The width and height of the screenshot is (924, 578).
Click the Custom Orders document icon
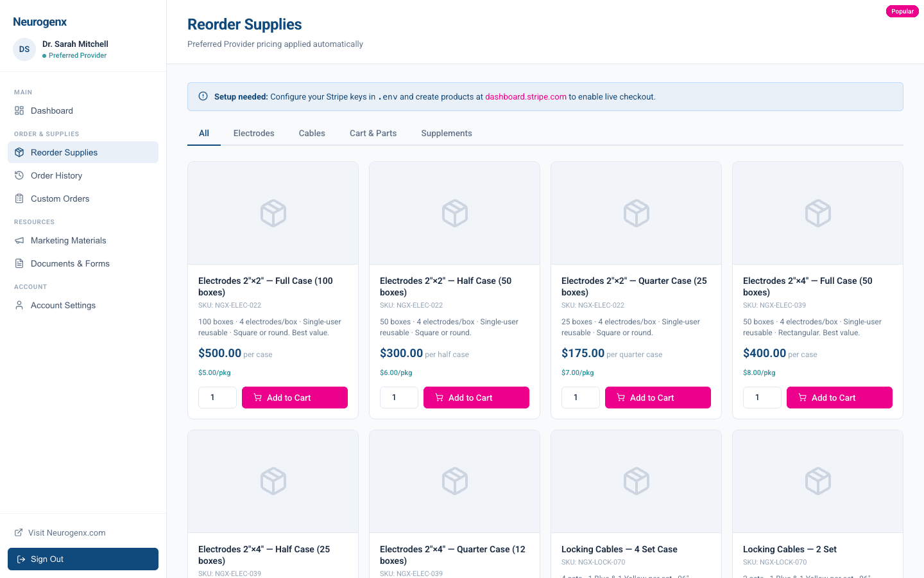20,198
